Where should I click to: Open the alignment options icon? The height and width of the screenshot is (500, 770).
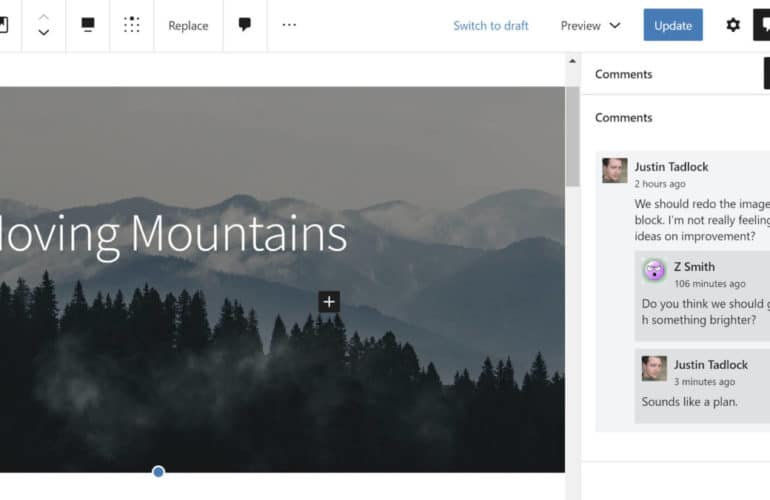pos(88,25)
